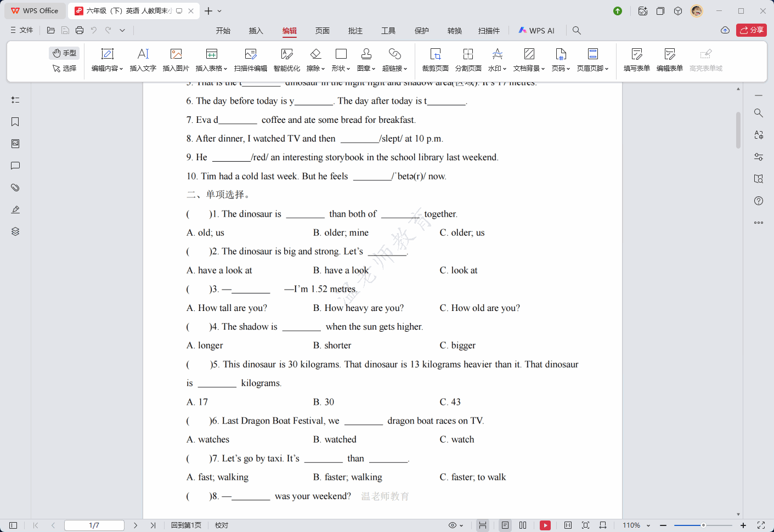
Task: Open the 填写表单 tool
Action: pos(636,59)
